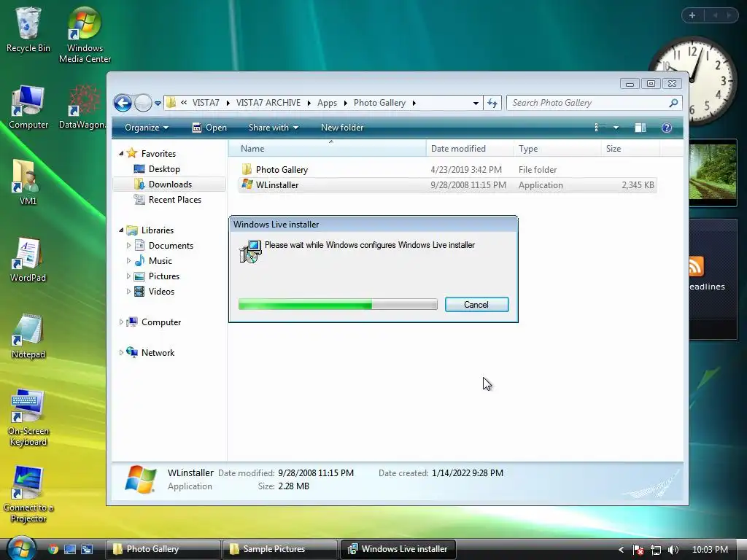Click the Open toolbar command
747x560 pixels.
pos(209,128)
